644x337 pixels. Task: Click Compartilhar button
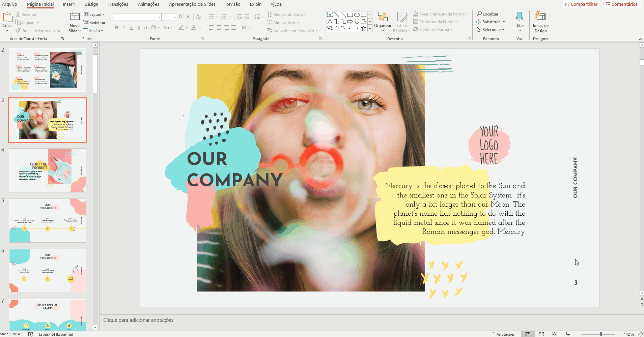(x=582, y=4)
